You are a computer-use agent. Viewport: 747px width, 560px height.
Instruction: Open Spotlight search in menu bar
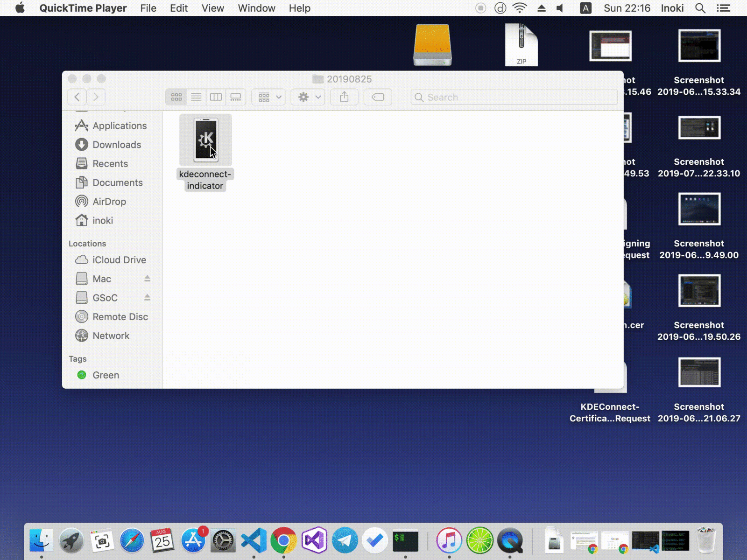coord(700,8)
